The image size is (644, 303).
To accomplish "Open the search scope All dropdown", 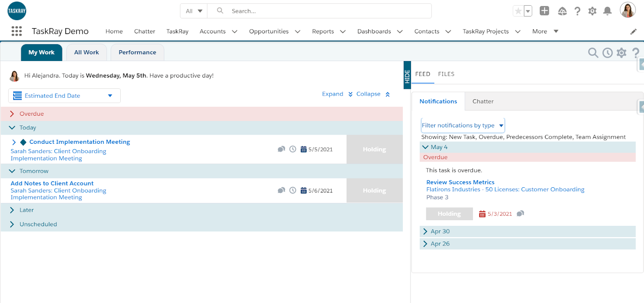I will point(194,11).
